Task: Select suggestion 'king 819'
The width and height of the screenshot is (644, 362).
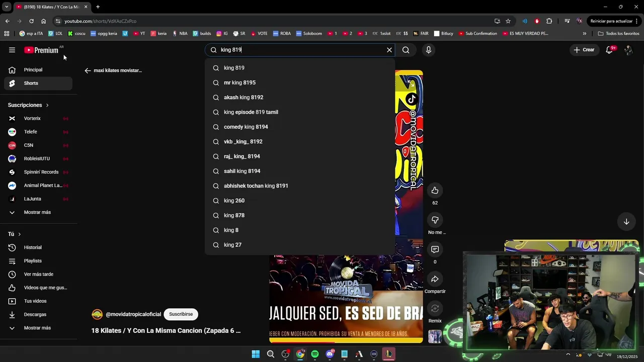Action: [300, 68]
